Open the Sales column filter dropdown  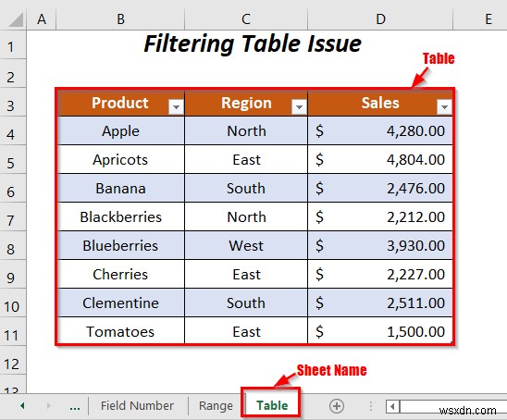444,106
